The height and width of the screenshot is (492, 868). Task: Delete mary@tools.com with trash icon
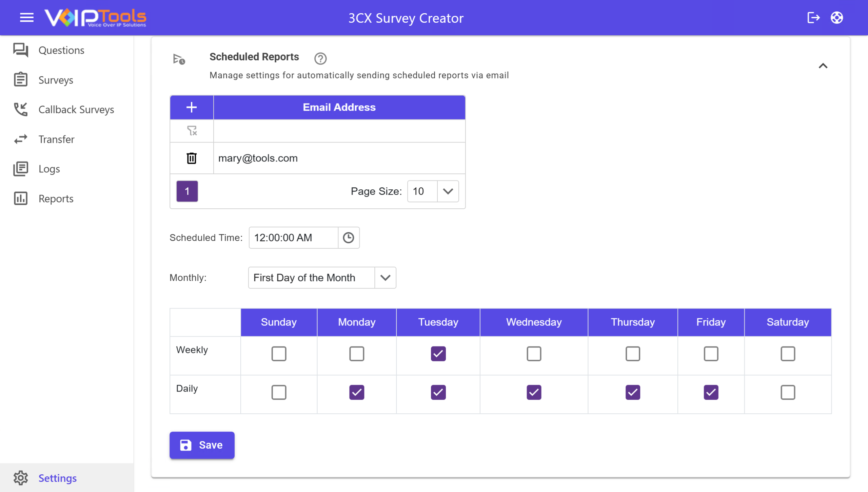[x=192, y=158]
